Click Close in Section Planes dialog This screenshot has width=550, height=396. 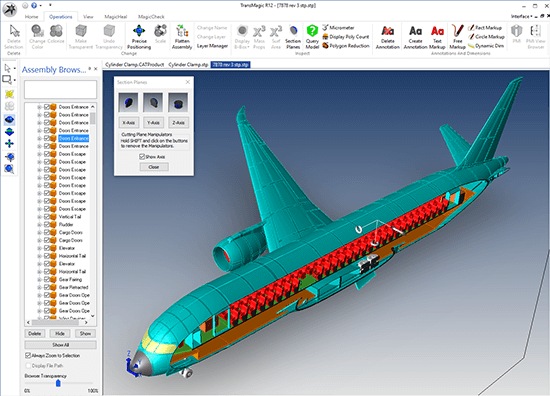(154, 167)
